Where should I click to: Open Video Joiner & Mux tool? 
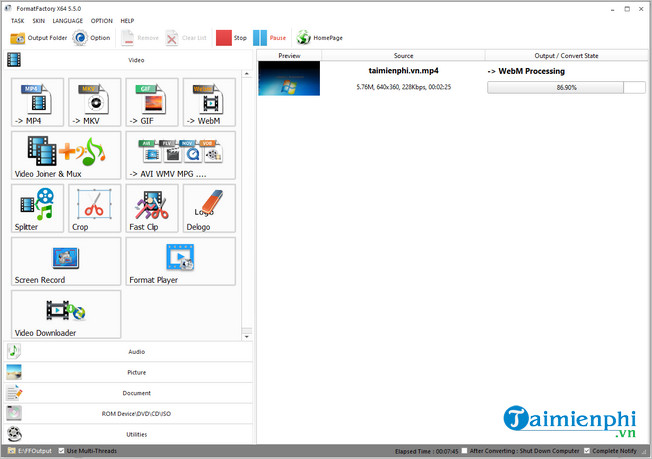(x=66, y=155)
